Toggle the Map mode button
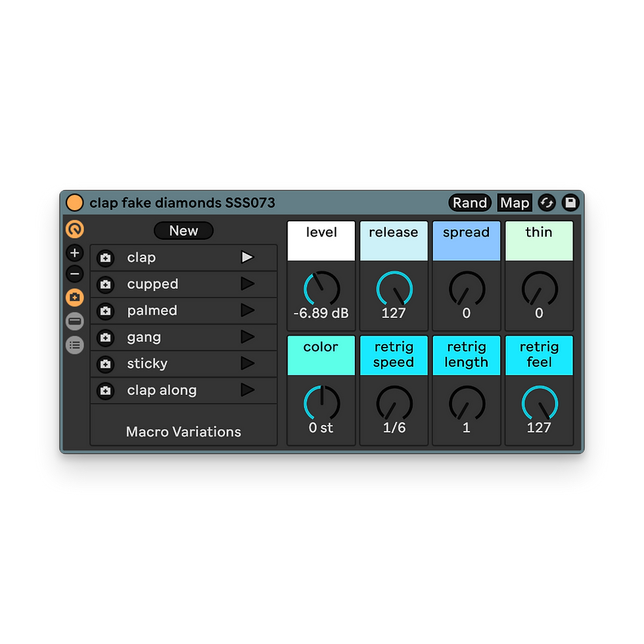644x644 pixels. pos(515,203)
